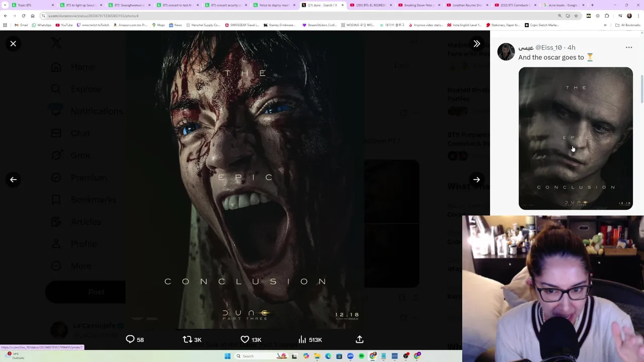
Task: Open replies via the 58 comment icon
Action: tap(134, 339)
